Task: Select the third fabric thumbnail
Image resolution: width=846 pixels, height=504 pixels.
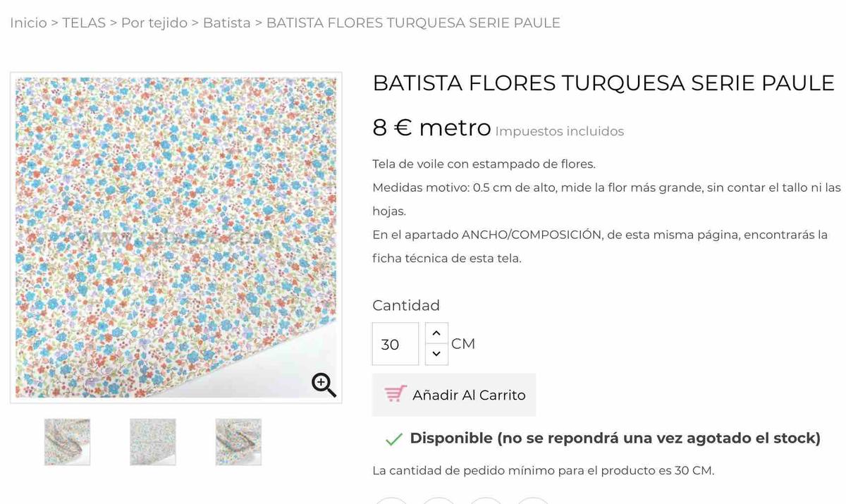Action: pyautogui.click(x=238, y=442)
